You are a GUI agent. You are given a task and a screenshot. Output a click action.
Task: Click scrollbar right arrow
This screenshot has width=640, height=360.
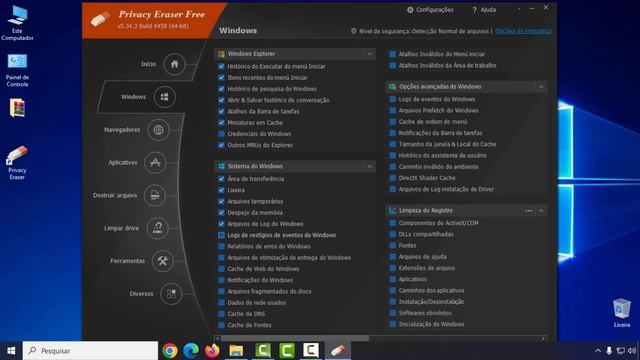point(543,338)
